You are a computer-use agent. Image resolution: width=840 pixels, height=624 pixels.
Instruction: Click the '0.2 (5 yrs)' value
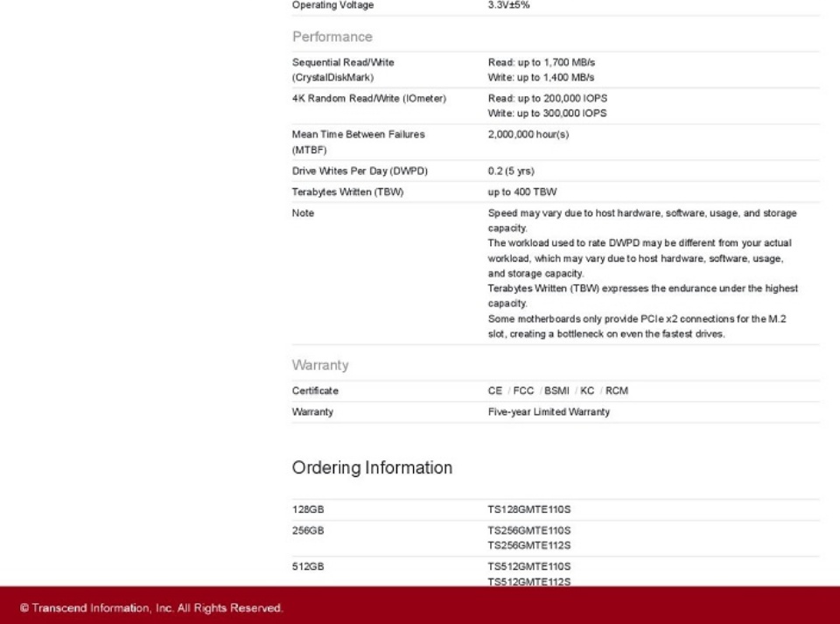(511, 171)
